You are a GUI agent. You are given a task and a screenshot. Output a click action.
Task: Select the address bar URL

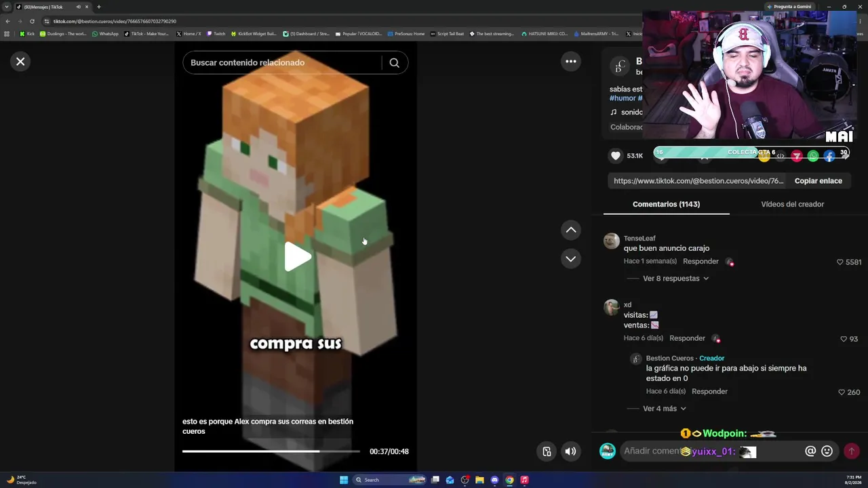click(115, 21)
